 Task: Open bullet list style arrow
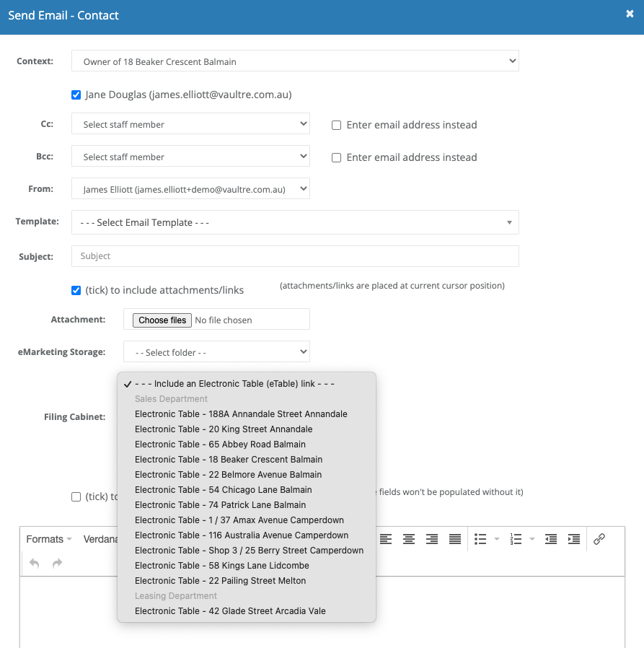(x=497, y=539)
